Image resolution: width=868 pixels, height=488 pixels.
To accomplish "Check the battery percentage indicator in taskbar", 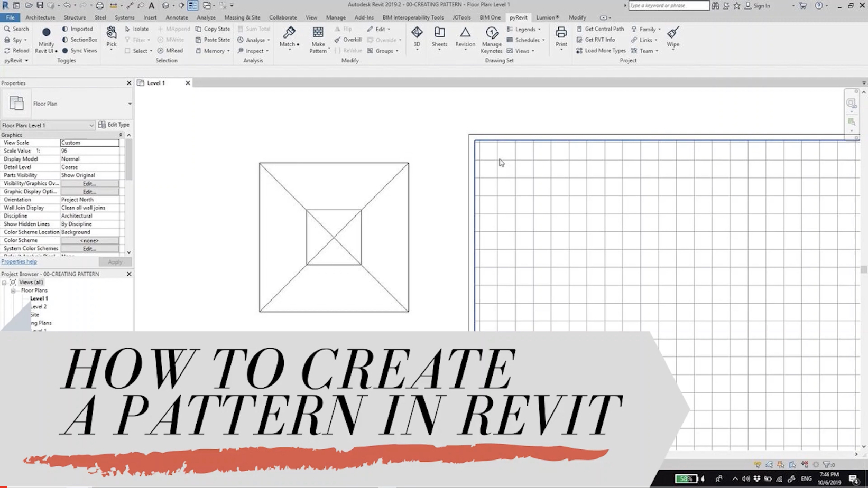I will [686, 478].
